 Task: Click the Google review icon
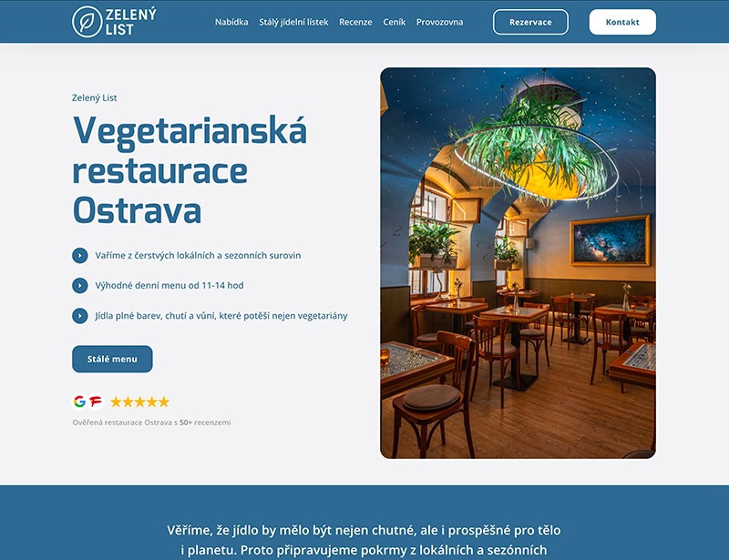click(x=79, y=402)
